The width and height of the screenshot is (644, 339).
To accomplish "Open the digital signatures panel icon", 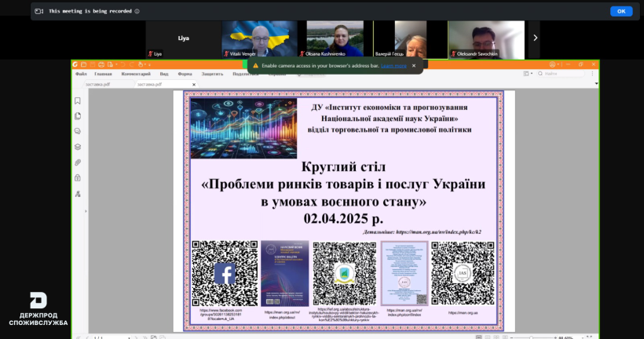I will pos(78,194).
